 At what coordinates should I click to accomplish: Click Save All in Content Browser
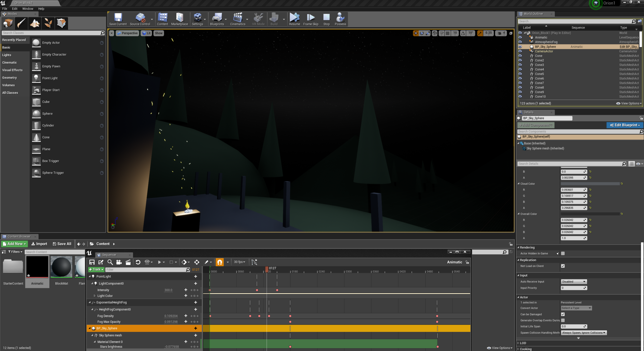[x=62, y=244]
